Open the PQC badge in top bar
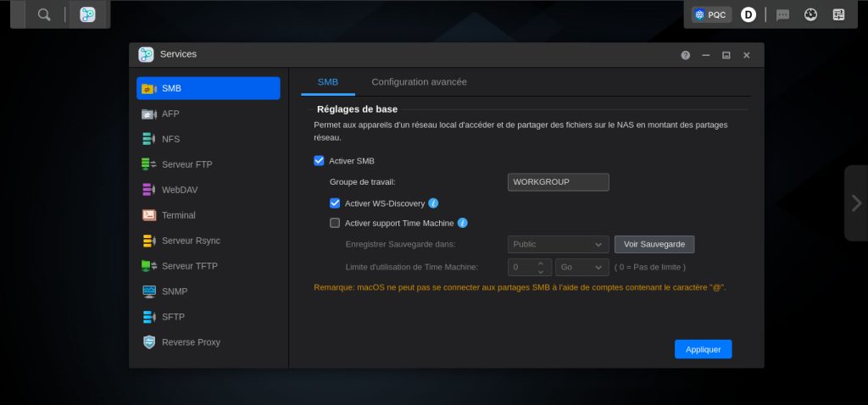The width and height of the screenshot is (868, 405). [711, 15]
